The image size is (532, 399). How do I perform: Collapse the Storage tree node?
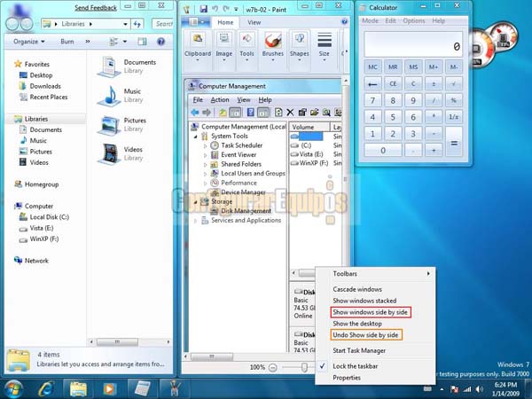point(196,202)
